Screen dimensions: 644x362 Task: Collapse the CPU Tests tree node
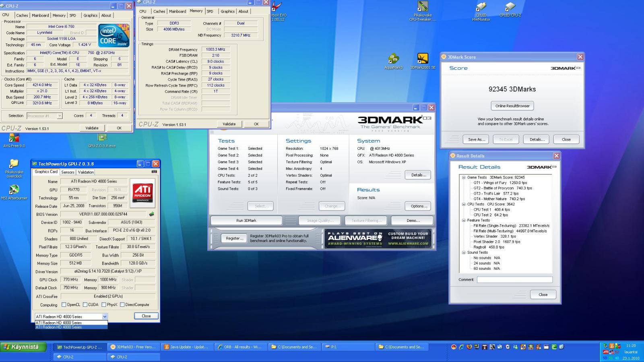[464, 204]
